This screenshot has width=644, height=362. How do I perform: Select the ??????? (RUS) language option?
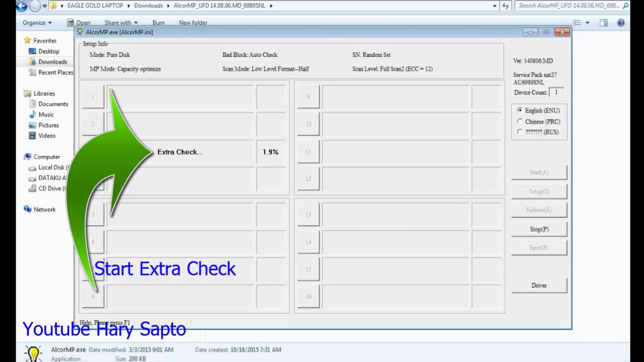coord(537,132)
